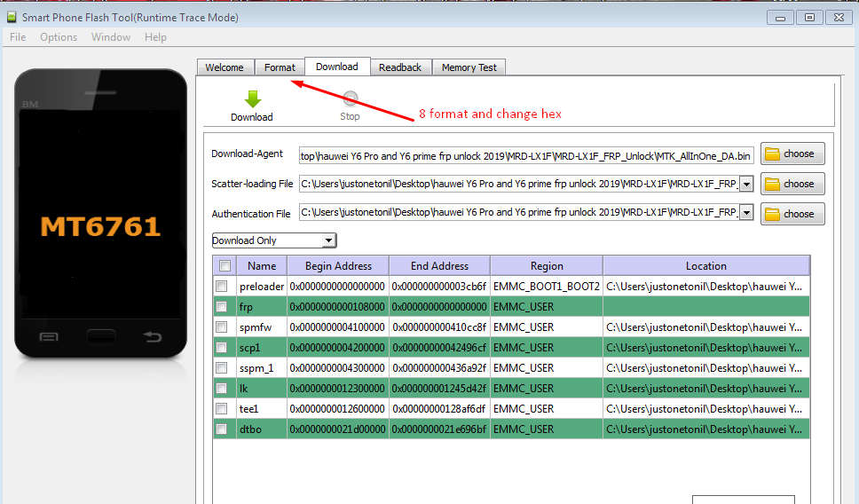Screen dimensions: 859x504
Task: Switch to the Readback tab
Action: tap(400, 67)
